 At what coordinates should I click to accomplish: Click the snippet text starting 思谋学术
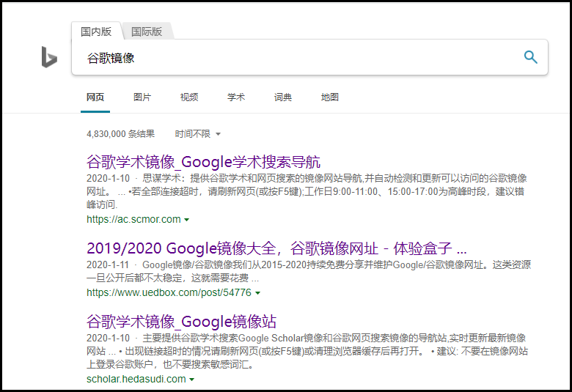pyautogui.click(x=307, y=191)
